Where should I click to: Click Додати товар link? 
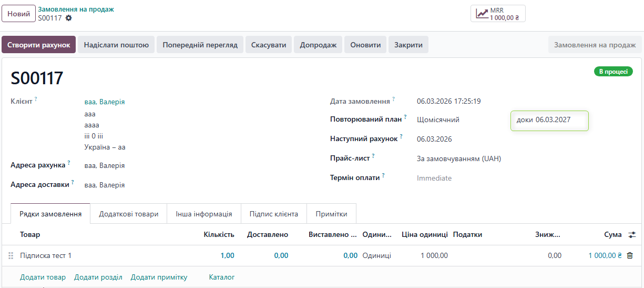pos(43,277)
